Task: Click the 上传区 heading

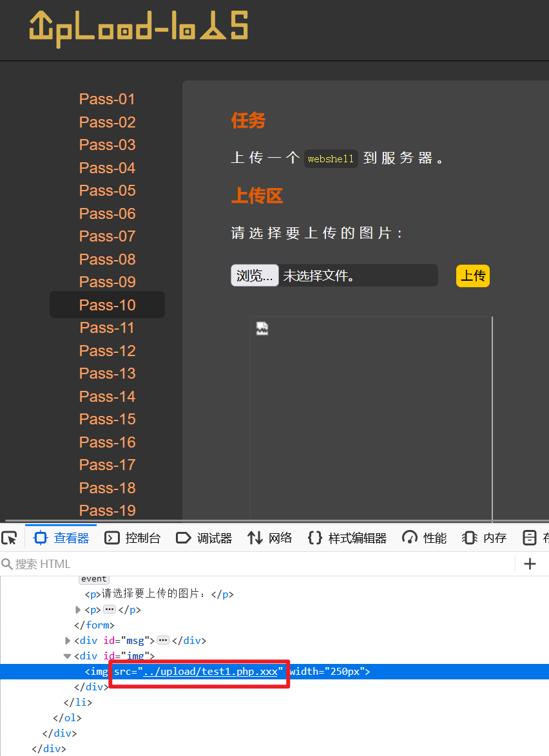Action: click(256, 196)
